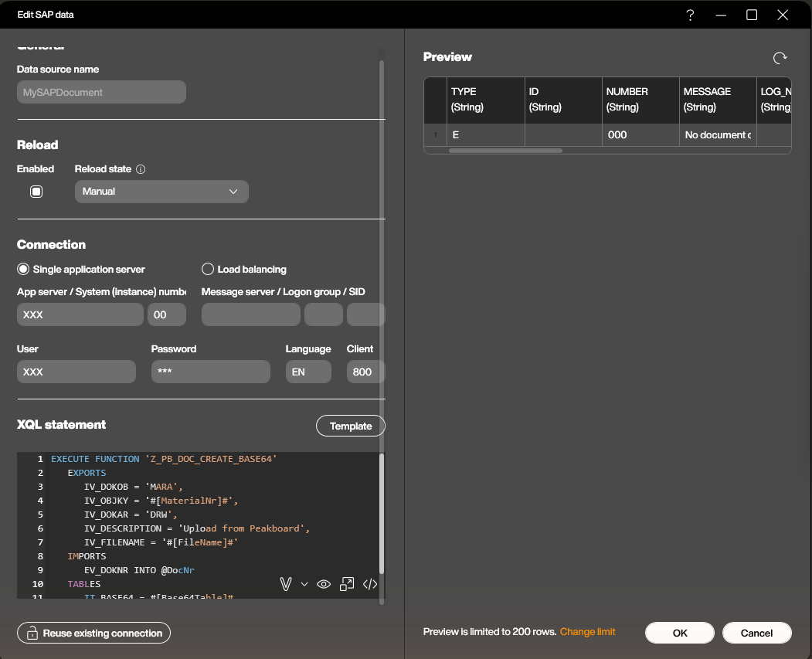Click the Language field EN
This screenshot has height=659, width=812.
coord(308,372)
